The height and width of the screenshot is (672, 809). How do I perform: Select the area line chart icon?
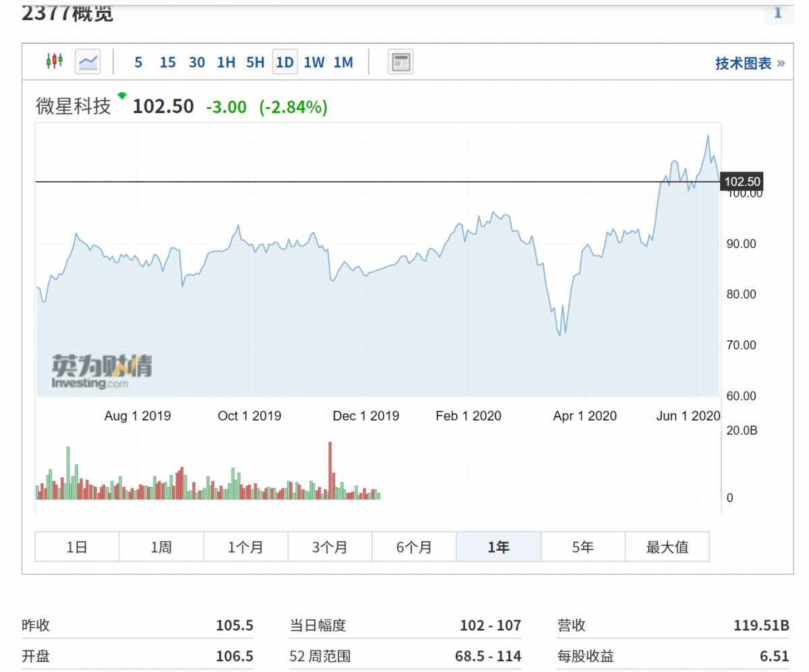88,62
